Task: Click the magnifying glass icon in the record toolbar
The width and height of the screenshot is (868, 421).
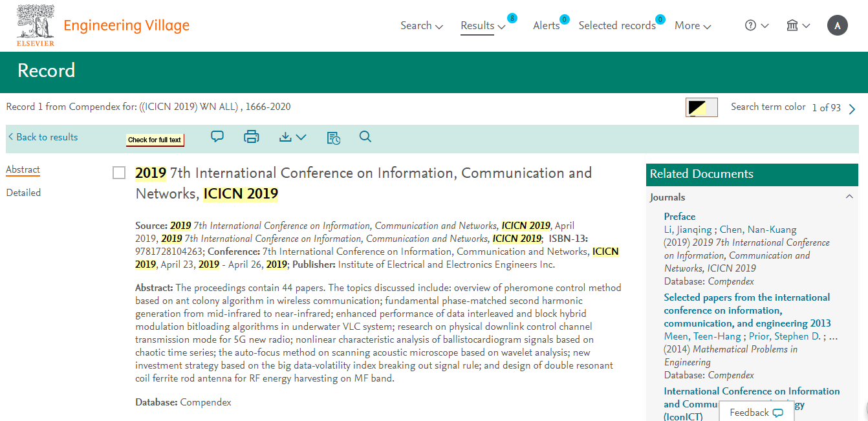Action: pos(365,136)
